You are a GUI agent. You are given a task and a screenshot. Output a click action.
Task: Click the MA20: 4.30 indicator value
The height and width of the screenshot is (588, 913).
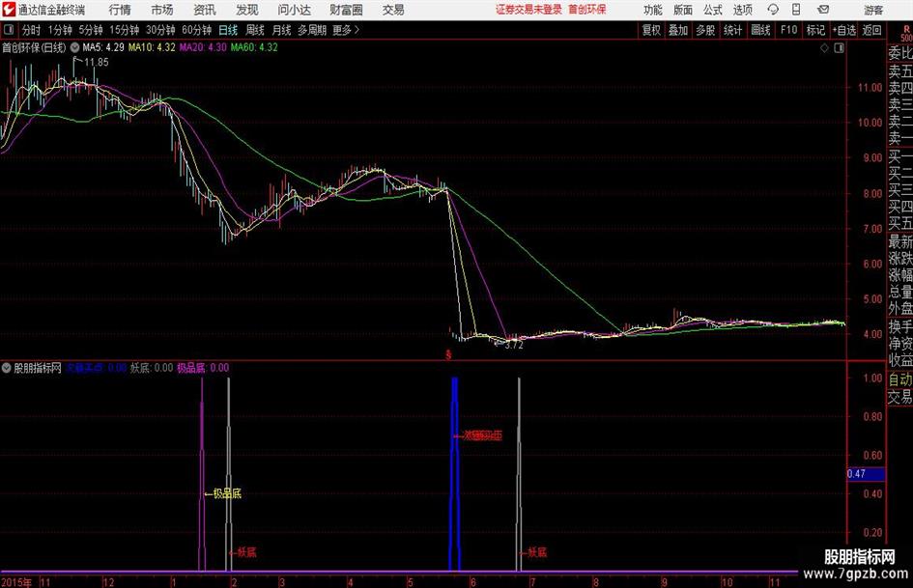point(203,47)
